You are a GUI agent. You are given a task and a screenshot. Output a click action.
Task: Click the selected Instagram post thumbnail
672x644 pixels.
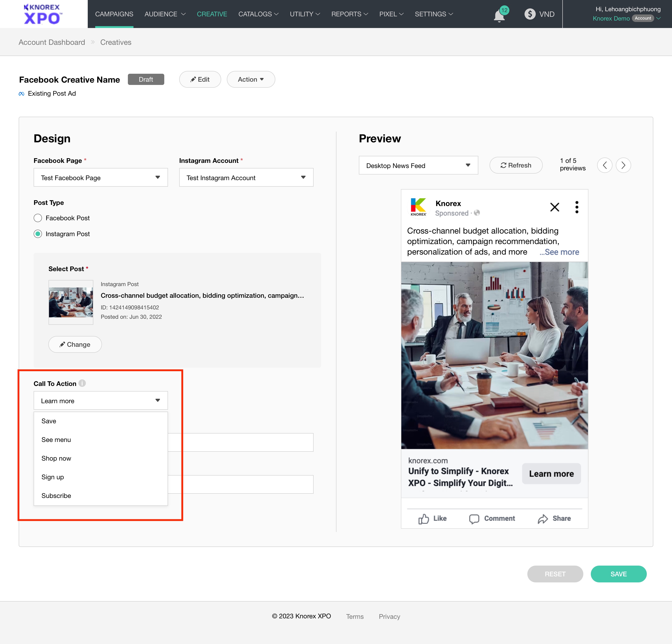[x=71, y=302]
